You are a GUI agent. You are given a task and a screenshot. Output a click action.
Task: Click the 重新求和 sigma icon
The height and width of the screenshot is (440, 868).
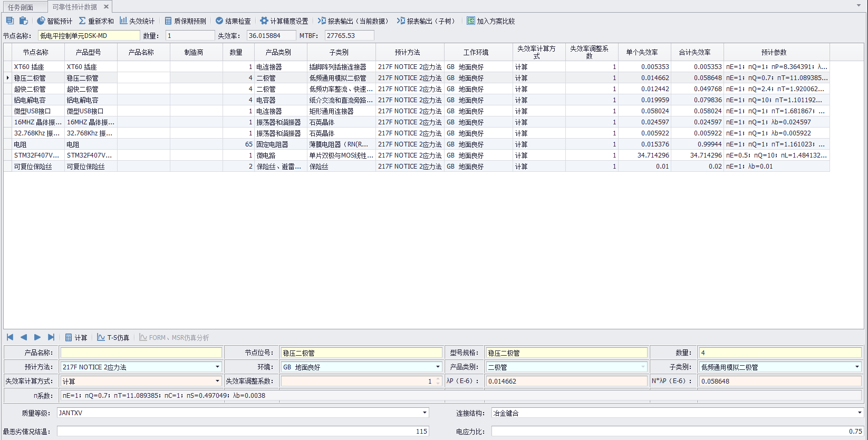[82, 21]
